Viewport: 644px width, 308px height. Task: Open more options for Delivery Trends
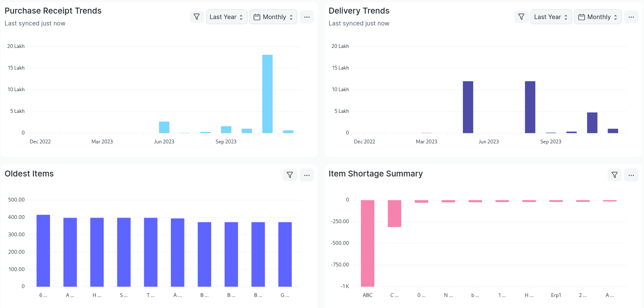[x=631, y=17]
